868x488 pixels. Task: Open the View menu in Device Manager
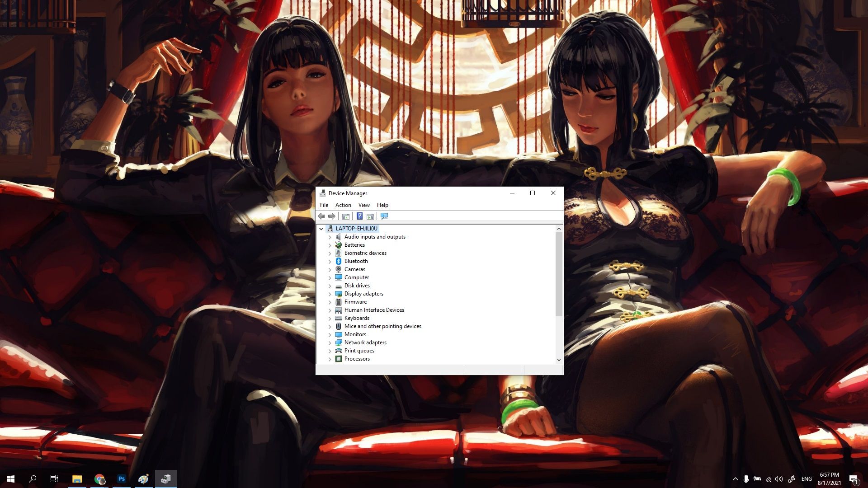pyautogui.click(x=363, y=204)
